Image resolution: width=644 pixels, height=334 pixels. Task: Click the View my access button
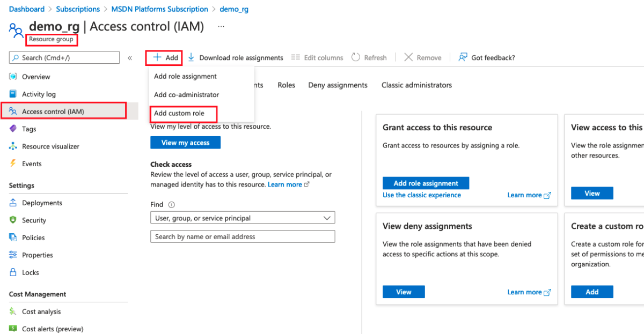pyautogui.click(x=185, y=142)
